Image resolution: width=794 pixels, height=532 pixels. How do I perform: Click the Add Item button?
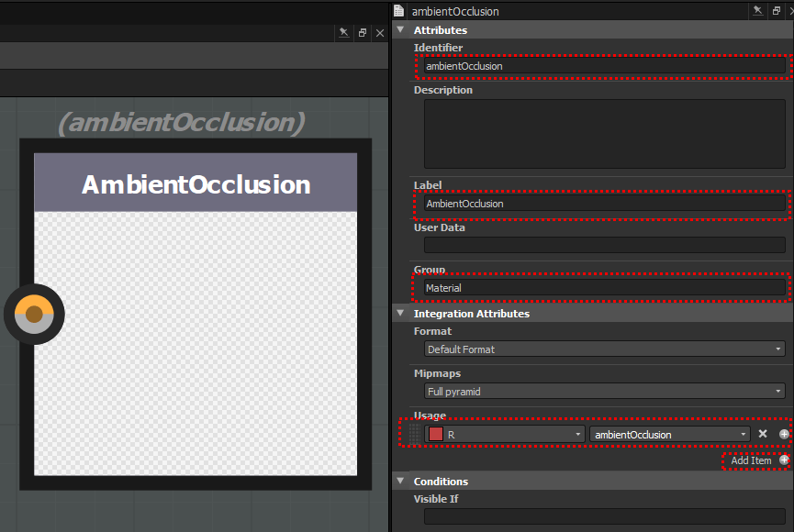(753, 461)
